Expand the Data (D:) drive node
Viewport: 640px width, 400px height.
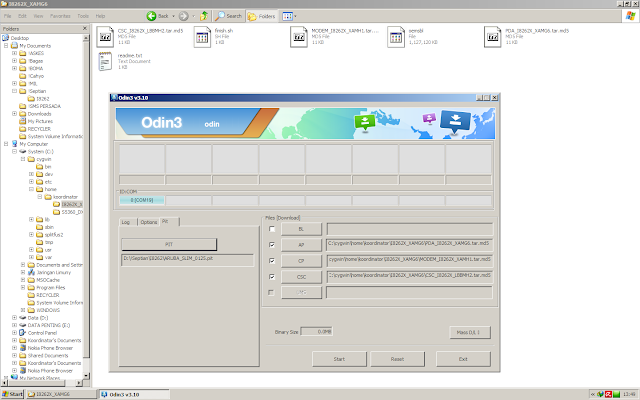14,318
